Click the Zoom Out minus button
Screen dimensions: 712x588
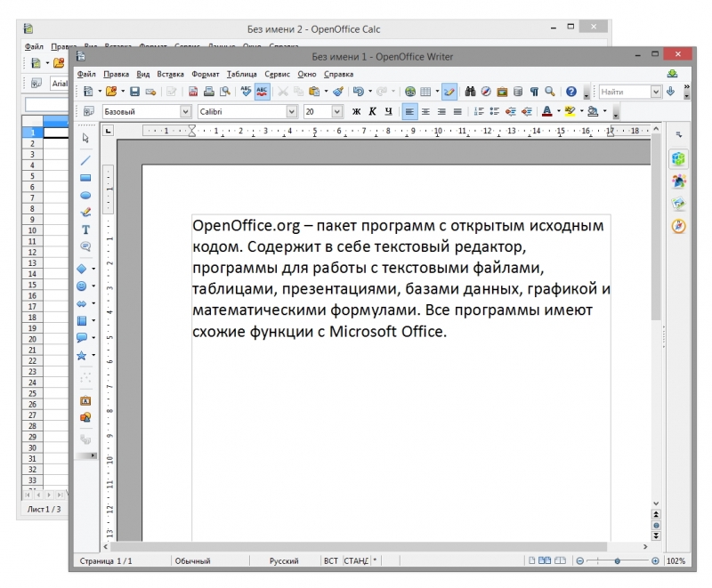[x=579, y=561]
